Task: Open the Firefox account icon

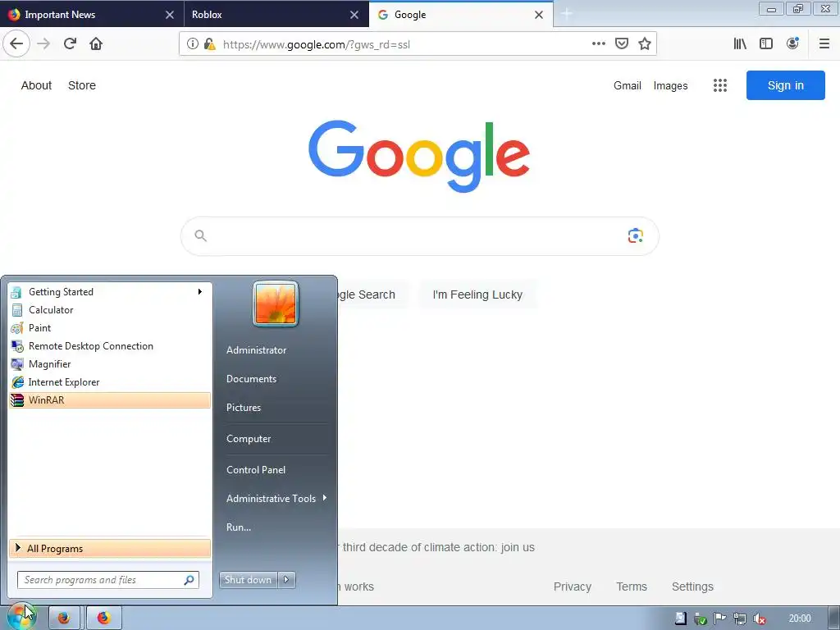Action: (x=792, y=43)
